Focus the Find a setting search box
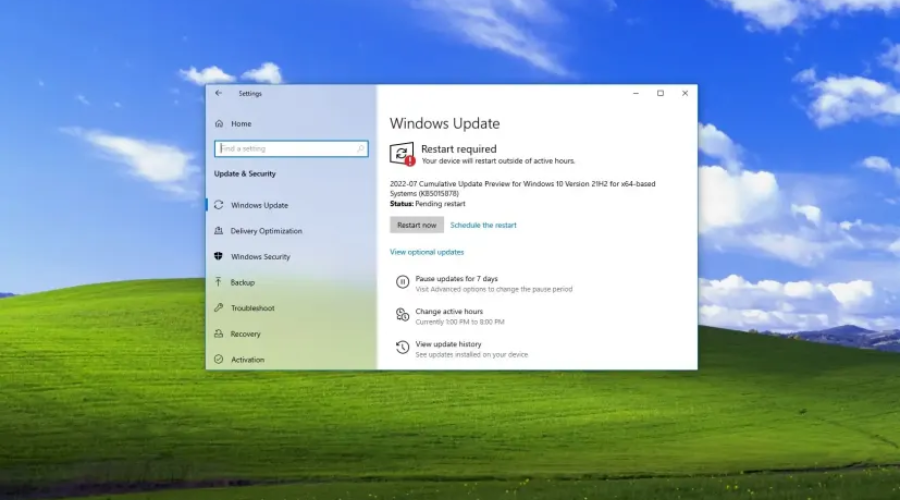900x500 pixels. (x=291, y=149)
